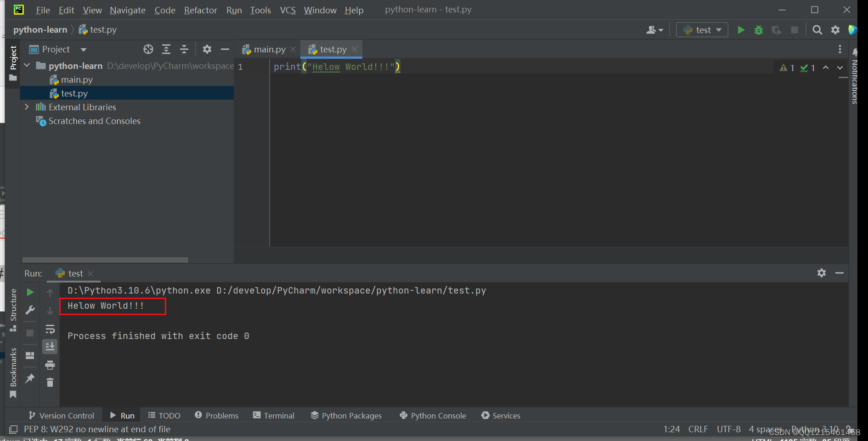Click the warning count inspection indicator

tap(787, 68)
